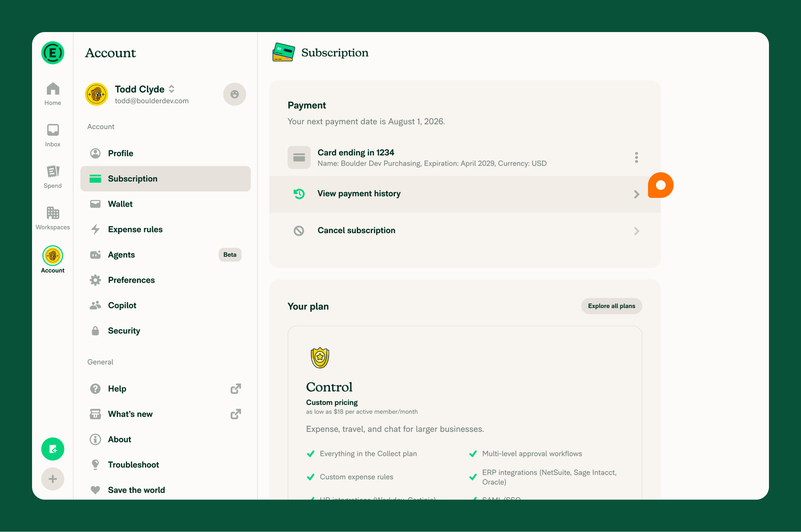Click the email todd@boulderdev.com
This screenshot has width=801, height=532.
click(x=152, y=101)
